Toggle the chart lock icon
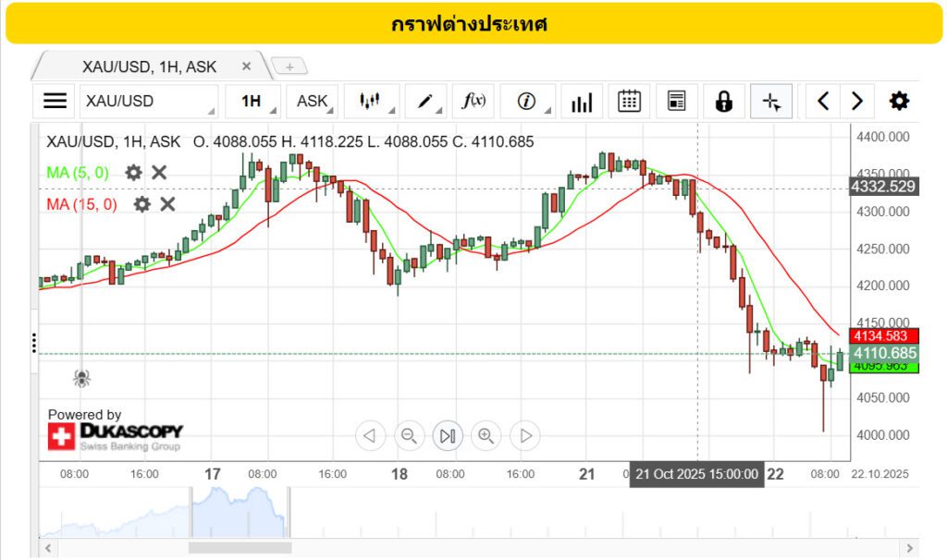The height and width of the screenshot is (560, 947). 724,102
